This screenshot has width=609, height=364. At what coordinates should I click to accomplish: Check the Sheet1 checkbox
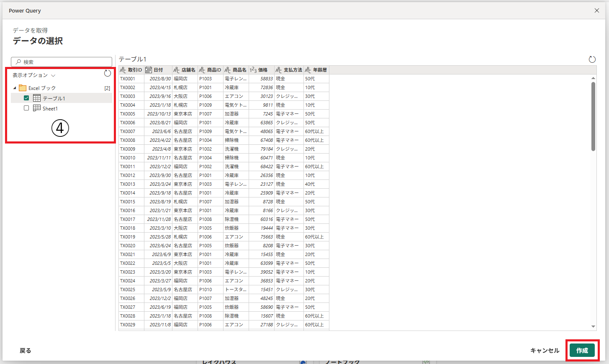[x=26, y=108]
